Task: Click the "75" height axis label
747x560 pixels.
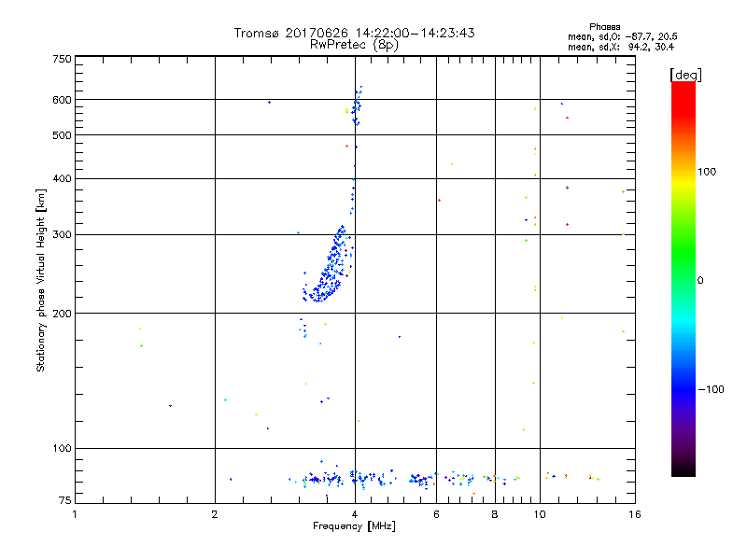Action: [x=65, y=500]
